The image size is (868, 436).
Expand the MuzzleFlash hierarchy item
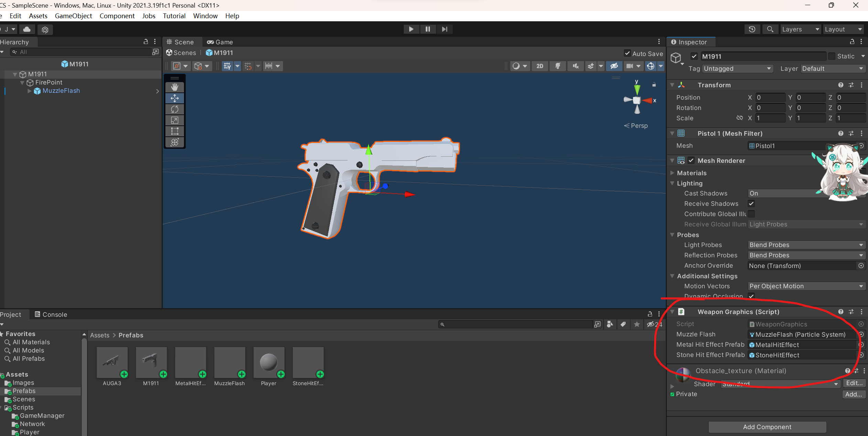coord(30,91)
